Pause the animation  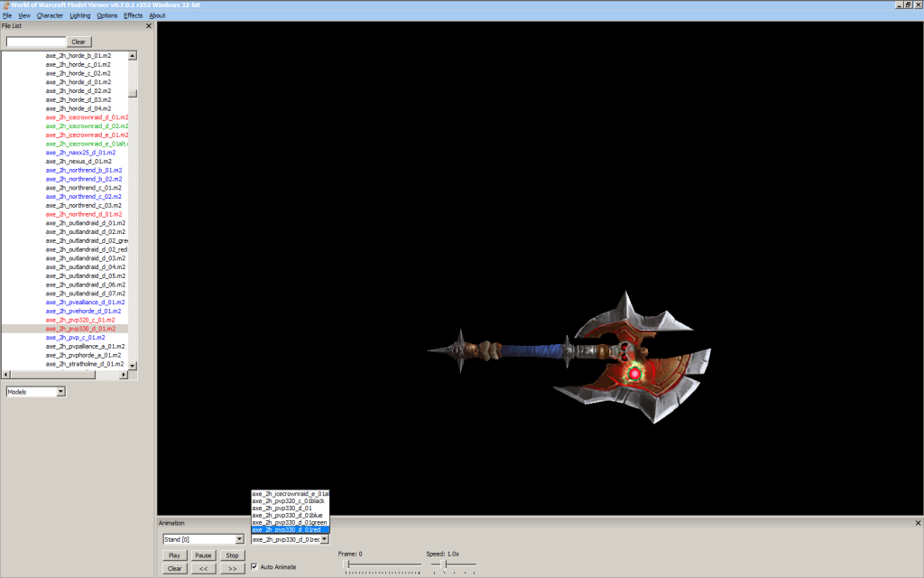(203, 555)
